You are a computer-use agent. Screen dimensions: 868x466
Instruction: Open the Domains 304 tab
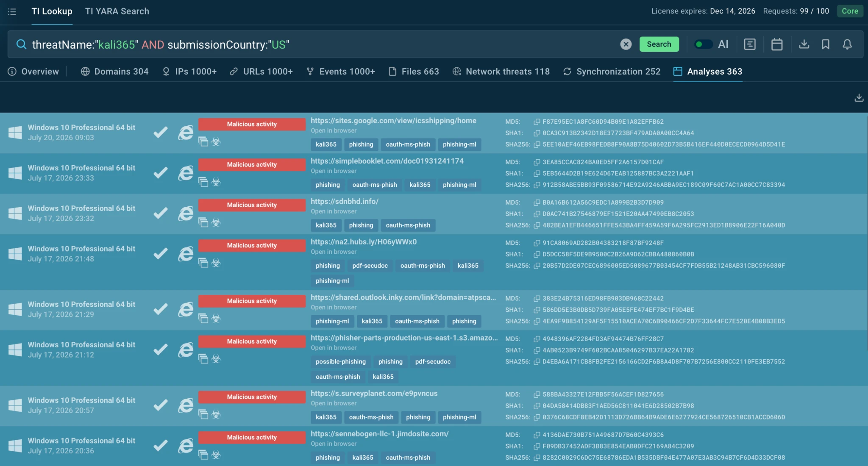click(x=114, y=71)
